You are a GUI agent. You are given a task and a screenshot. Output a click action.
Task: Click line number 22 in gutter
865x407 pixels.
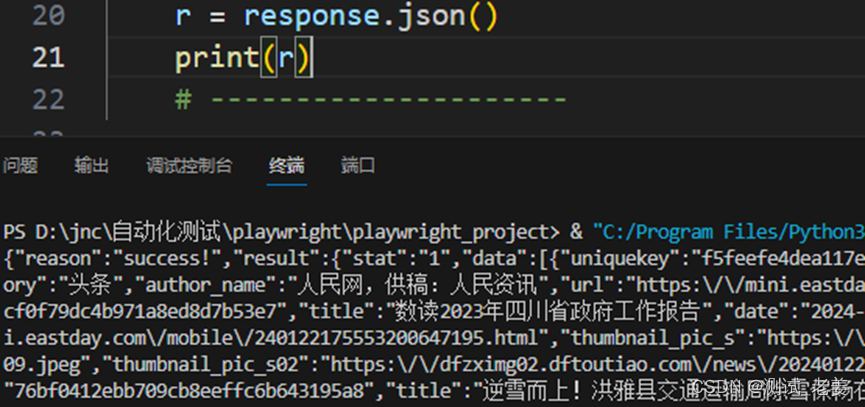49,99
